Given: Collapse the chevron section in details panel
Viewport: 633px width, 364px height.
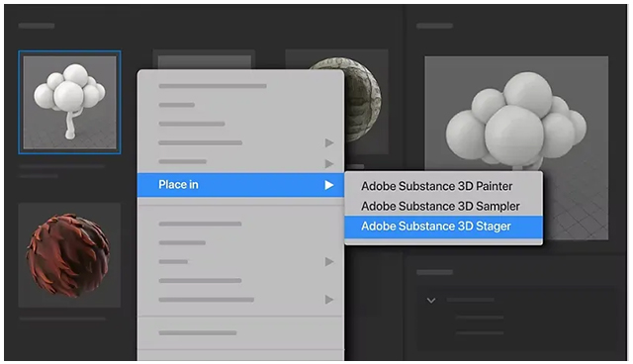Looking at the screenshot, I should 431,301.
